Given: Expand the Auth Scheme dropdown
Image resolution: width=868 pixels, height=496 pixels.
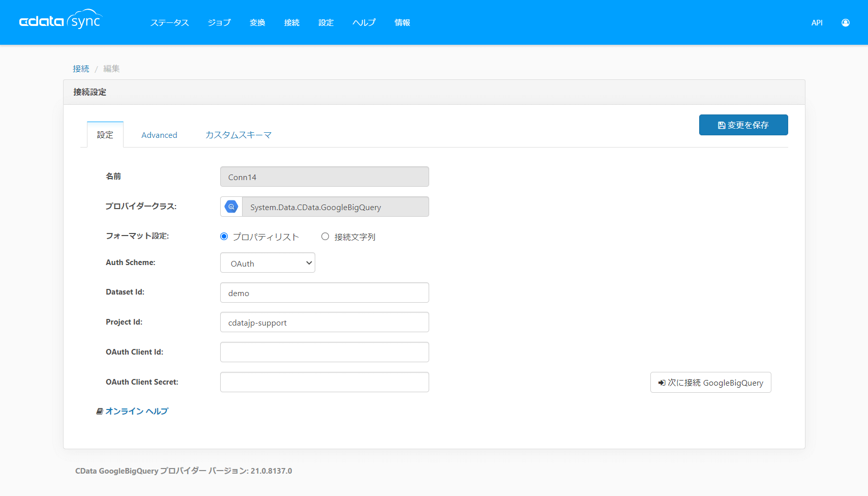Looking at the screenshot, I should pos(267,263).
